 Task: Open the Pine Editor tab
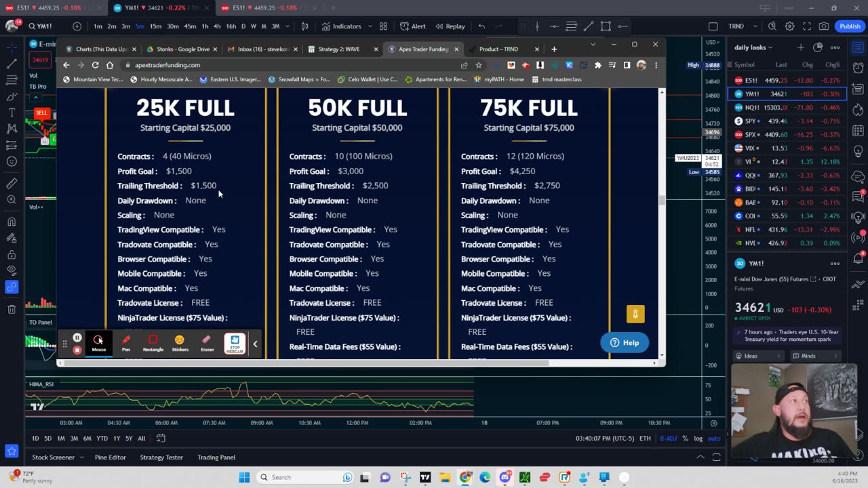tap(110, 457)
